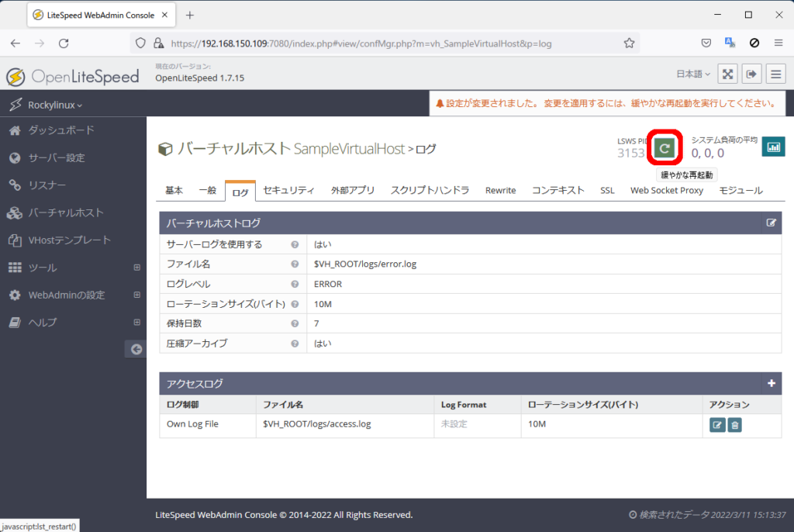This screenshot has height=532, width=794.
Task: Go to ダッシュボード in sidebar
Action: [60, 130]
